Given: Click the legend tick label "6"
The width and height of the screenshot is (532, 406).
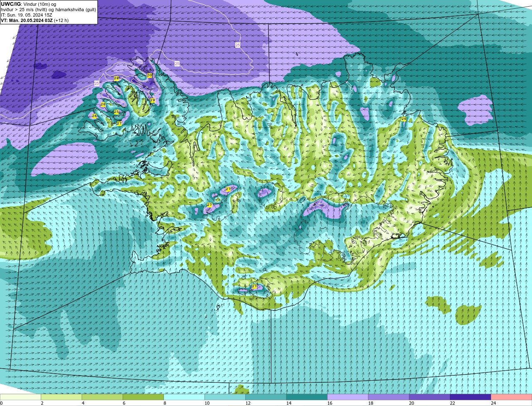Looking at the screenshot, I should click(x=124, y=403).
